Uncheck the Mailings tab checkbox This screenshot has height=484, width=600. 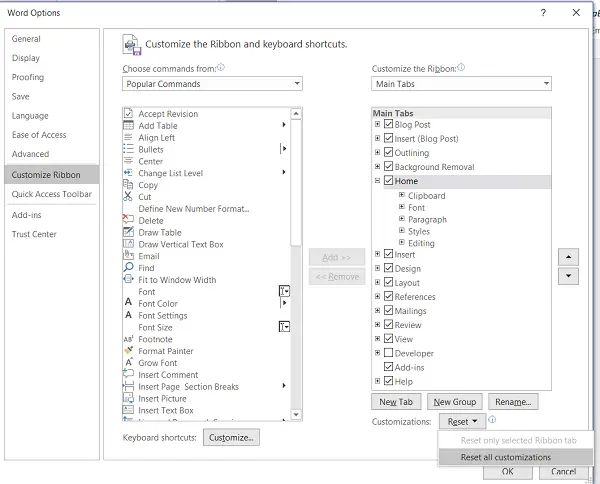(x=388, y=310)
